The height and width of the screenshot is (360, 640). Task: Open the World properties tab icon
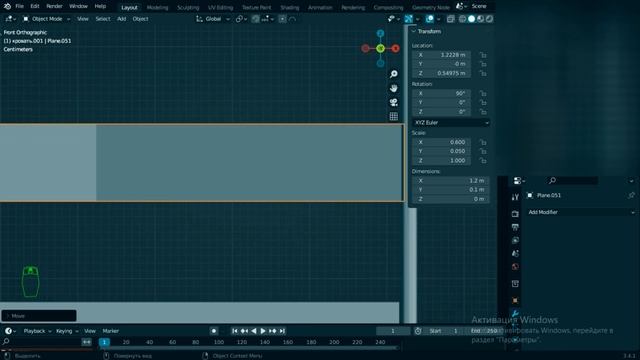(x=515, y=267)
